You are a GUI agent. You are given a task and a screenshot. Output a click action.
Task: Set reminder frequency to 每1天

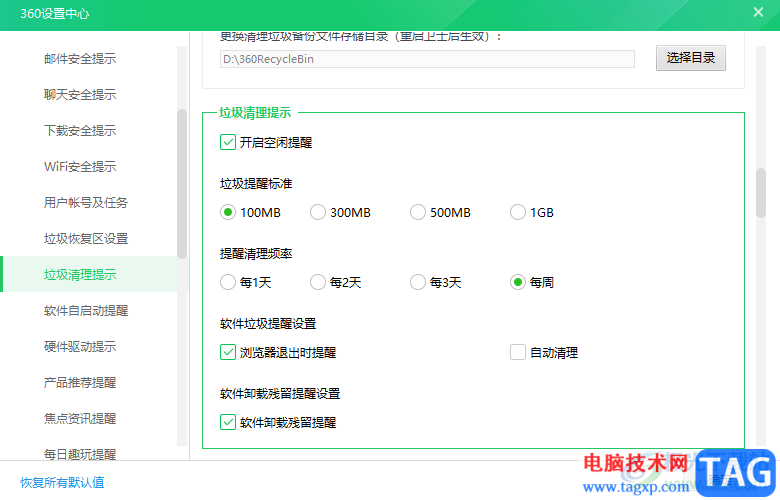228,283
